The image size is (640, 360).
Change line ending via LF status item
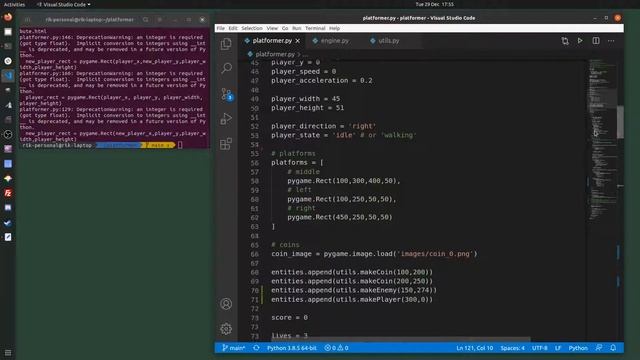558,348
